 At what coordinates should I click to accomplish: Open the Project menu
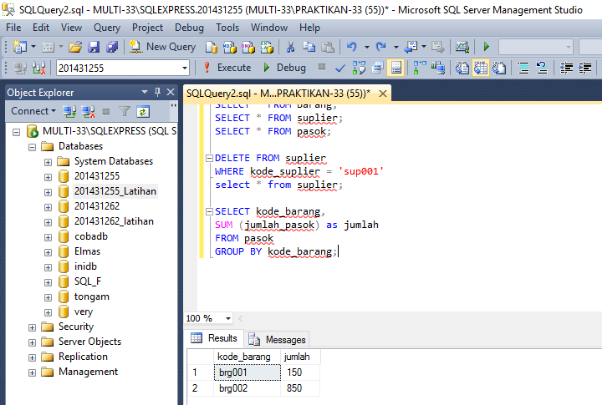pos(147,28)
